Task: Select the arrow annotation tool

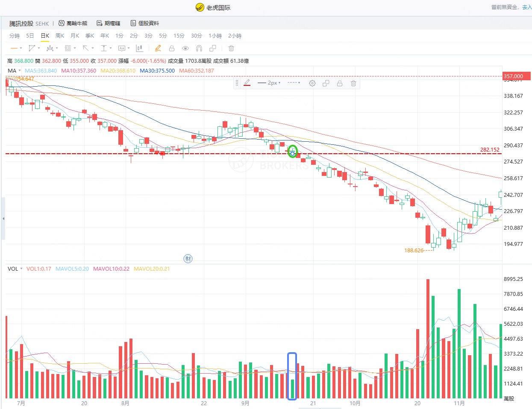Action: (86, 48)
